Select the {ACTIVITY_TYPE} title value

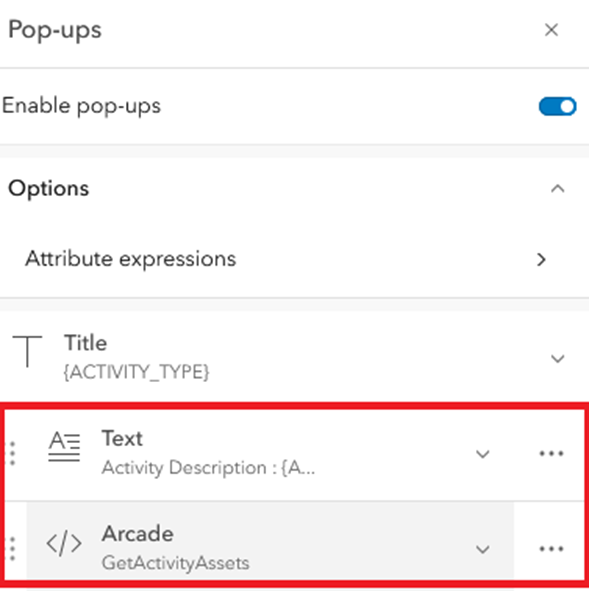[x=136, y=372]
